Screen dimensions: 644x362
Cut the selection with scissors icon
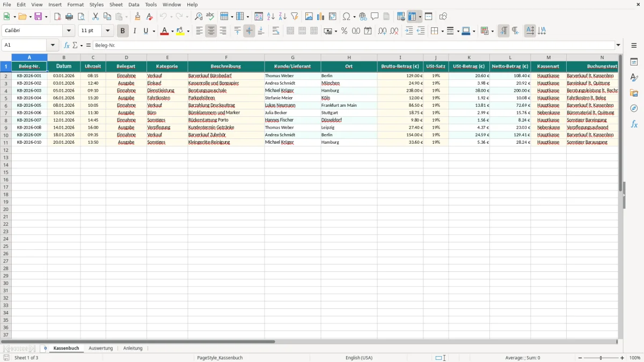tap(96, 17)
